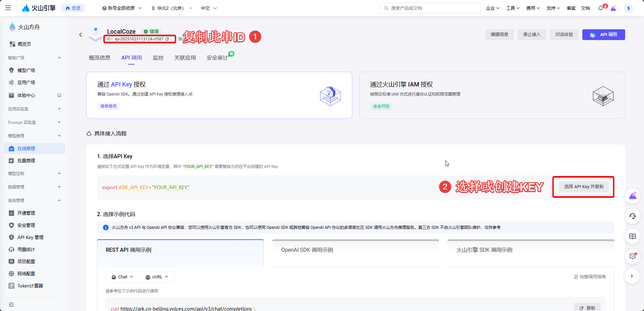Collapse the sidebar with bottom-left icon
644x311 pixels.
coord(11,305)
